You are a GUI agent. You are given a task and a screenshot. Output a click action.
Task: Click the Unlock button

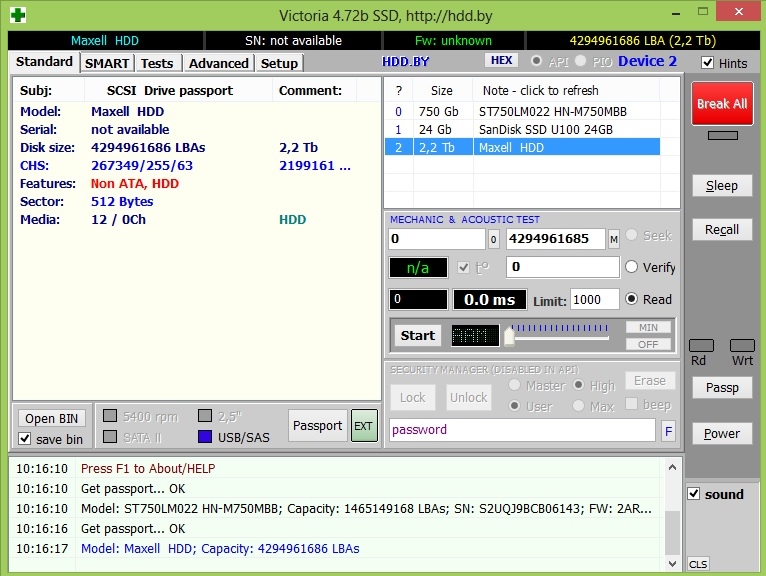coord(468,398)
